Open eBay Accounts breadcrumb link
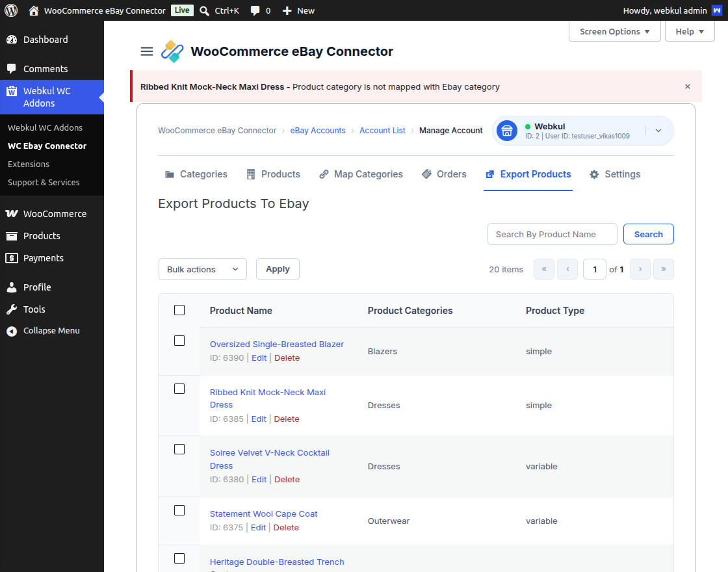Screen dimensions: 728x572 coord(318,131)
